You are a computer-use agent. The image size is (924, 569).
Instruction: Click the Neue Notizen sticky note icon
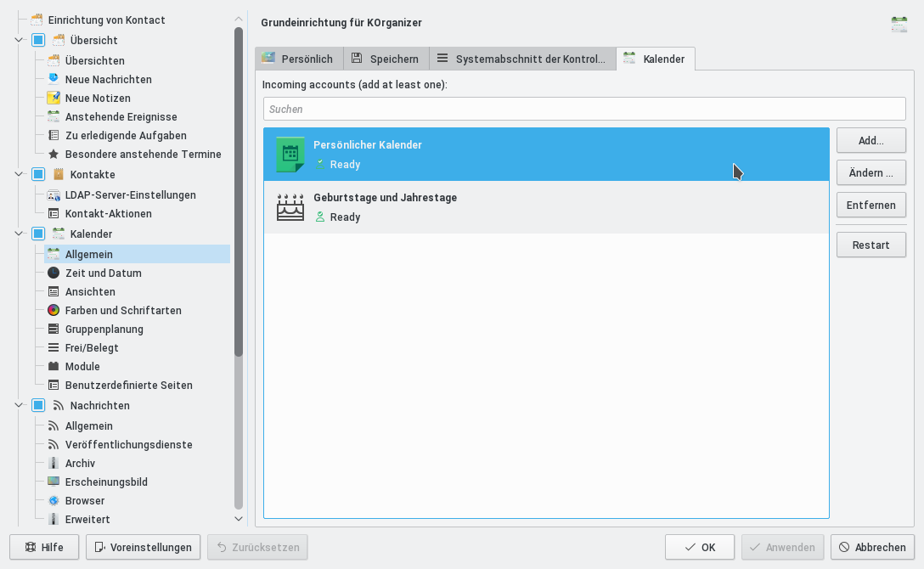pyautogui.click(x=54, y=98)
